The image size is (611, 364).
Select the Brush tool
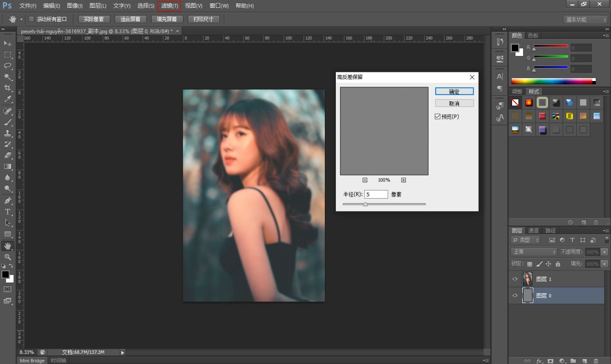click(8, 122)
